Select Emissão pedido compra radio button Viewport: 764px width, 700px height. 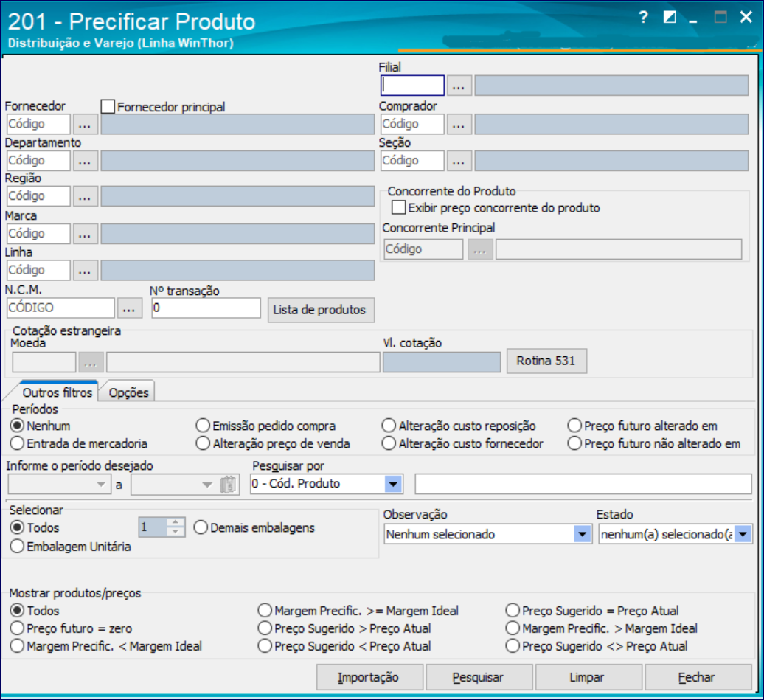pos(203,426)
